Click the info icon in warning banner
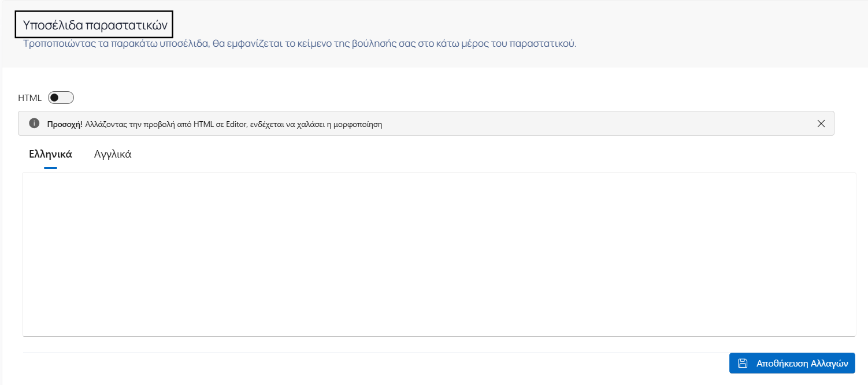868x385 pixels. (x=34, y=124)
